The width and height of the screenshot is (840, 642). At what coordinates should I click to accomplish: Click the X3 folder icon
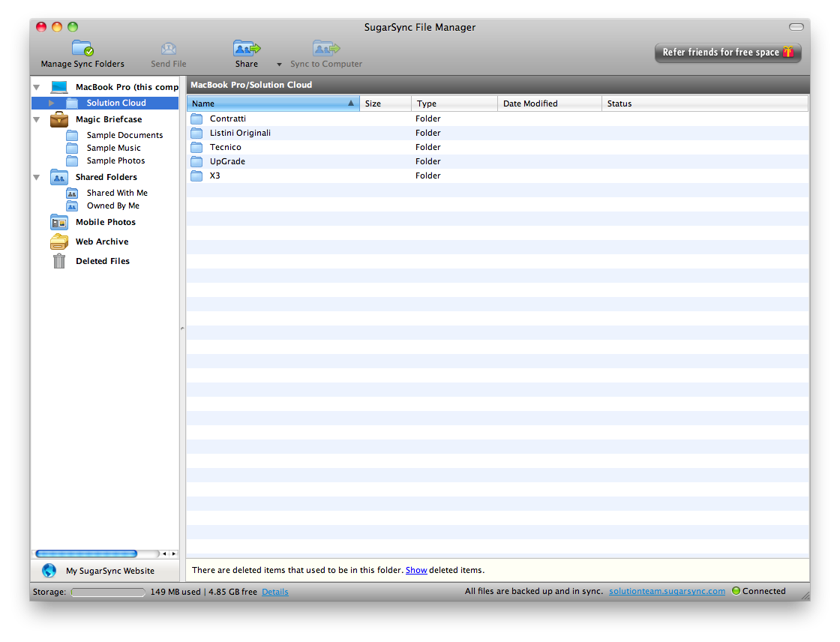click(x=196, y=175)
